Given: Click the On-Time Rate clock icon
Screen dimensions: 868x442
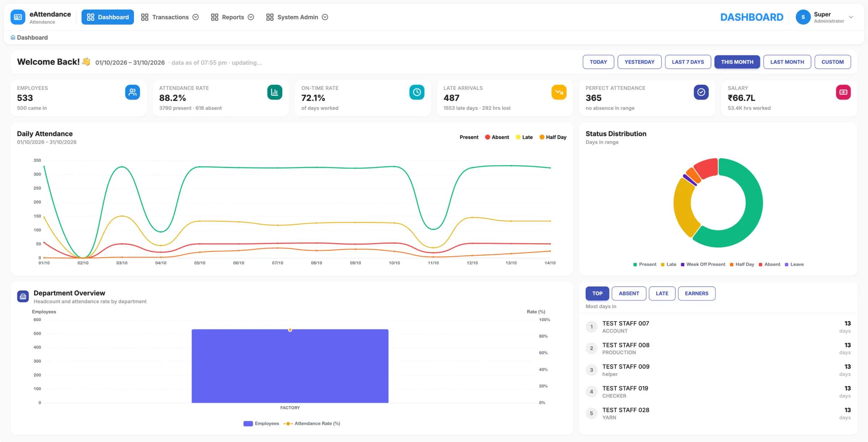Looking at the screenshot, I should [x=417, y=92].
